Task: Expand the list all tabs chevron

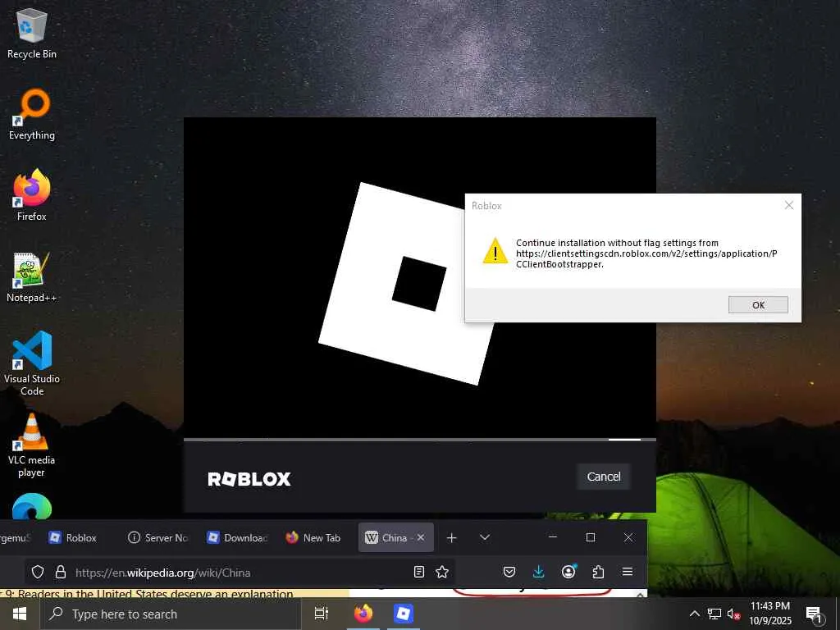Action: [485, 537]
